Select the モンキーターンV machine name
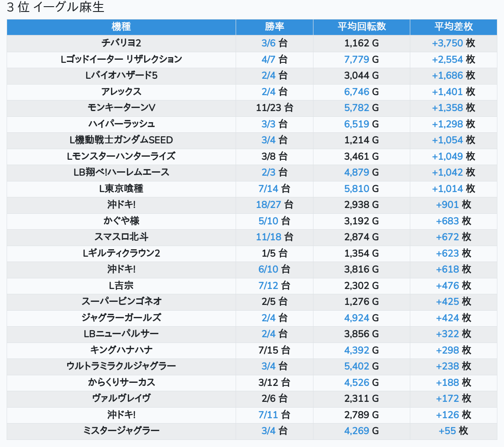Screen dimensions: 504x447 121,108
